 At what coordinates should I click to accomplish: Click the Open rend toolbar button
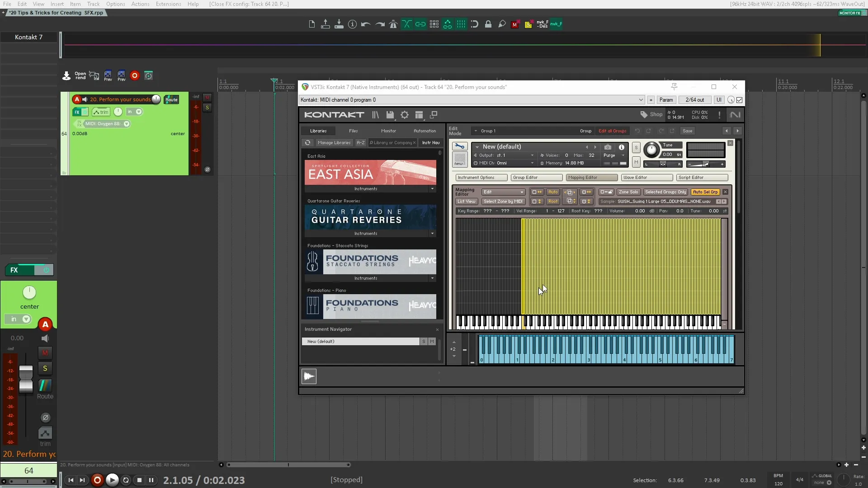pyautogui.click(x=80, y=76)
